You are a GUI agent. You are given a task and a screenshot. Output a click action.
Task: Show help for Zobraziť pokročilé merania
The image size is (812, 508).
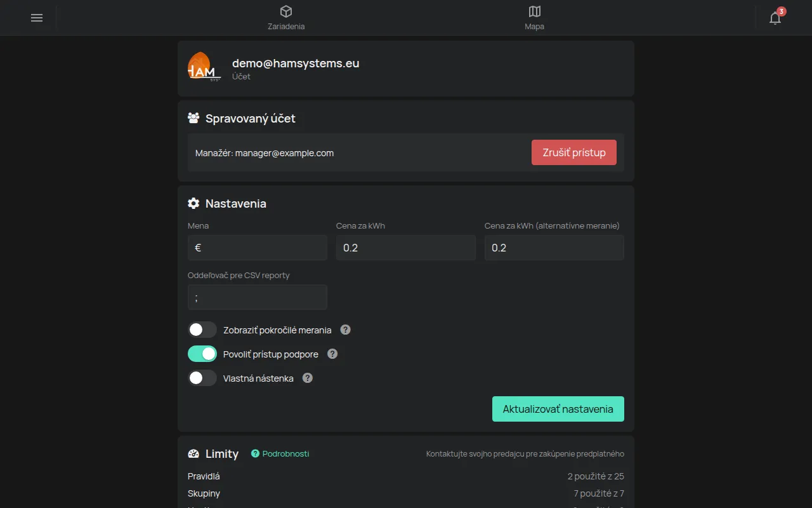tap(345, 330)
